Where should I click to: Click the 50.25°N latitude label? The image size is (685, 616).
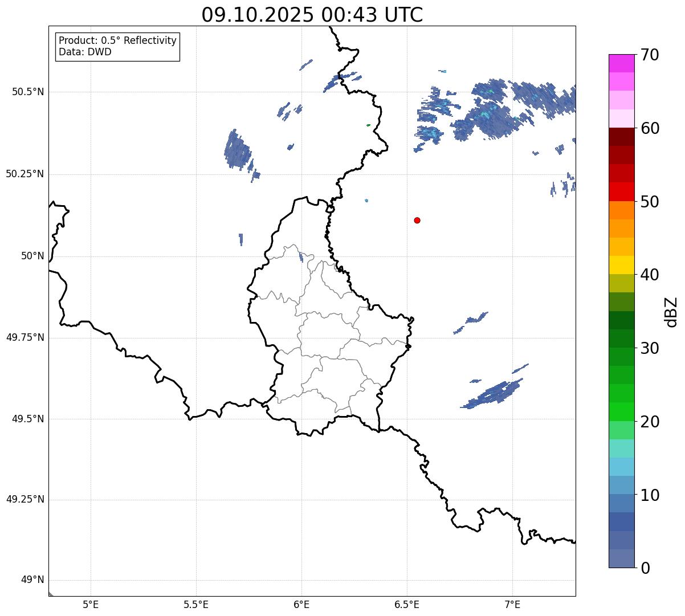(25, 174)
